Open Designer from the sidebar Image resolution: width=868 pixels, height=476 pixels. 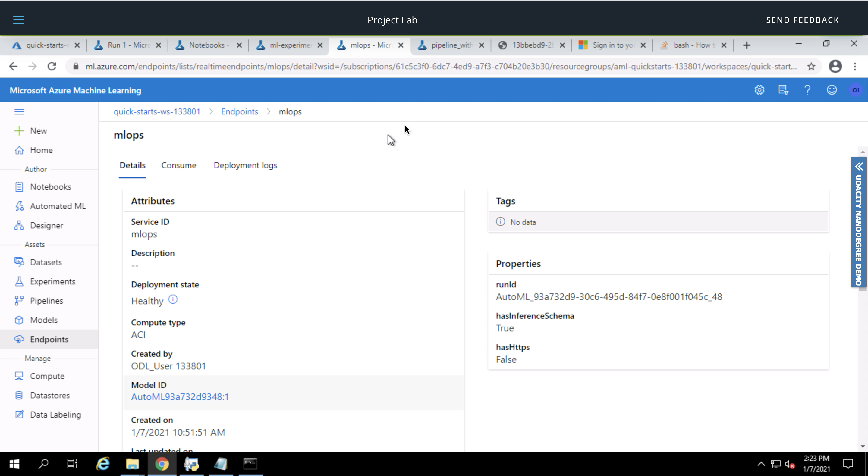click(46, 225)
